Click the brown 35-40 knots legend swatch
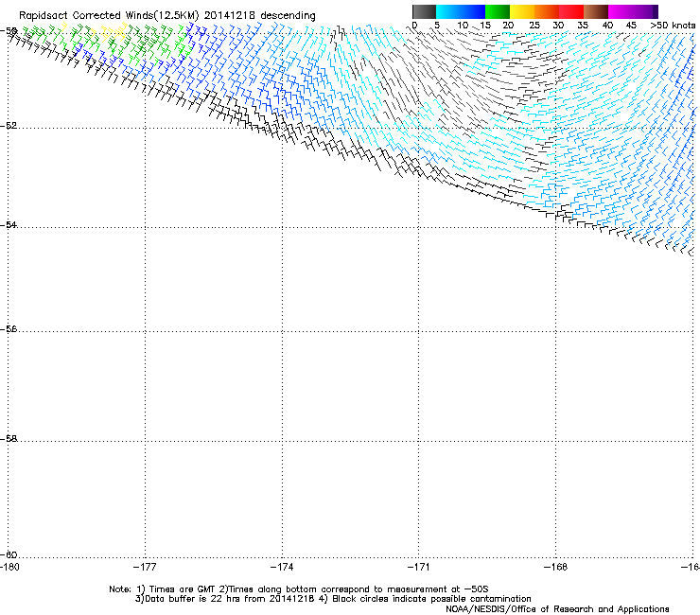 596,11
